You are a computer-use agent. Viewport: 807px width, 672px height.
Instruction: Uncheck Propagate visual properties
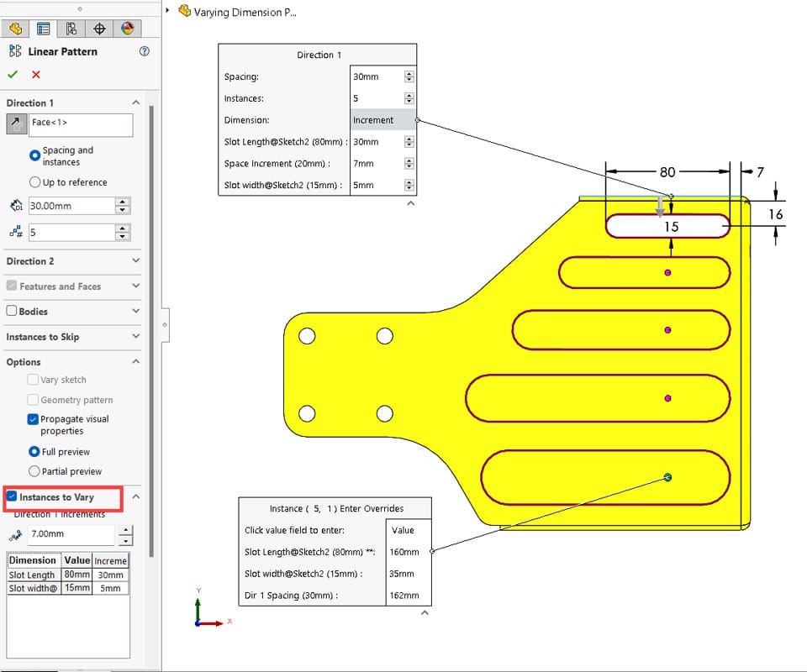pos(33,419)
